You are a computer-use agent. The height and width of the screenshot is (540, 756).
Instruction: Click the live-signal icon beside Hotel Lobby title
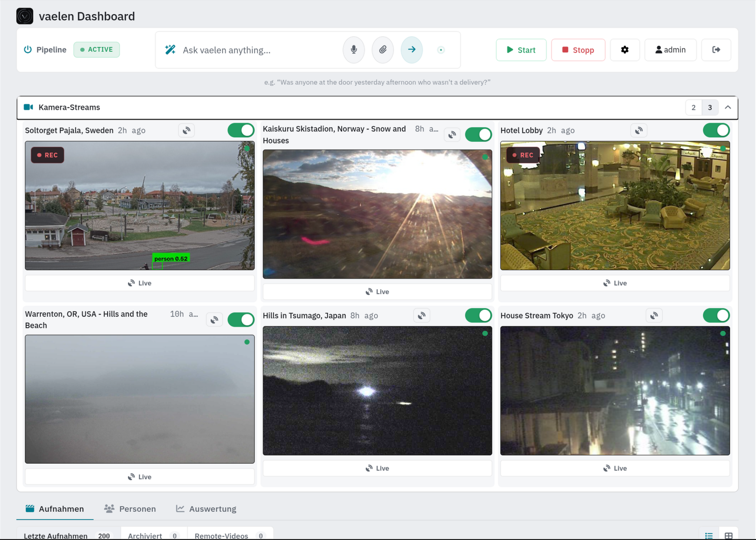(639, 130)
